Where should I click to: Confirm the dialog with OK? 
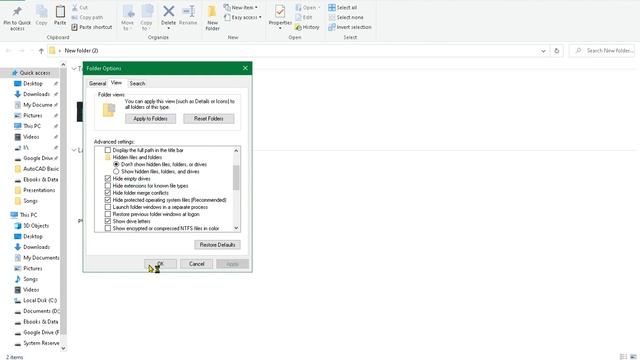(x=160, y=264)
